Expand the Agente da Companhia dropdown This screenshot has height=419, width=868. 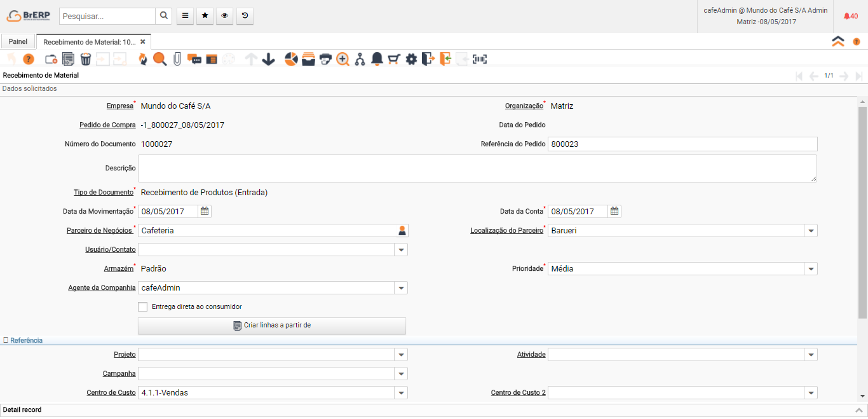(401, 288)
